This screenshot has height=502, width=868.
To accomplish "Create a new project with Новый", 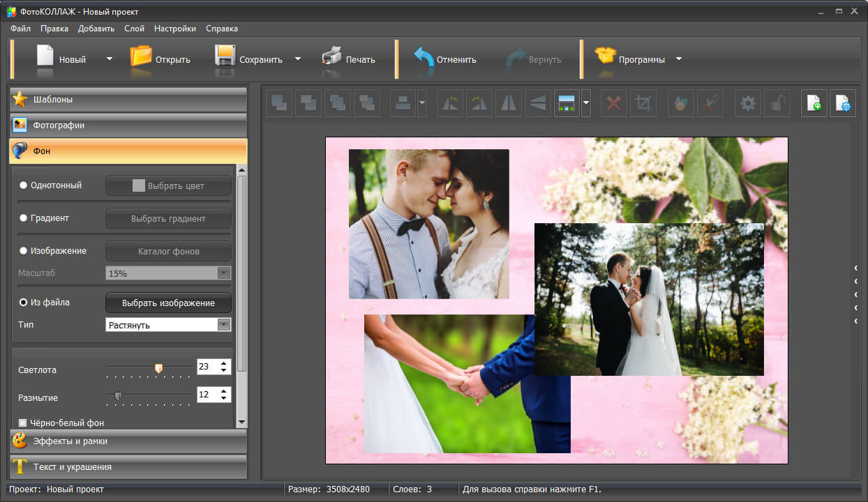I will pos(61,59).
